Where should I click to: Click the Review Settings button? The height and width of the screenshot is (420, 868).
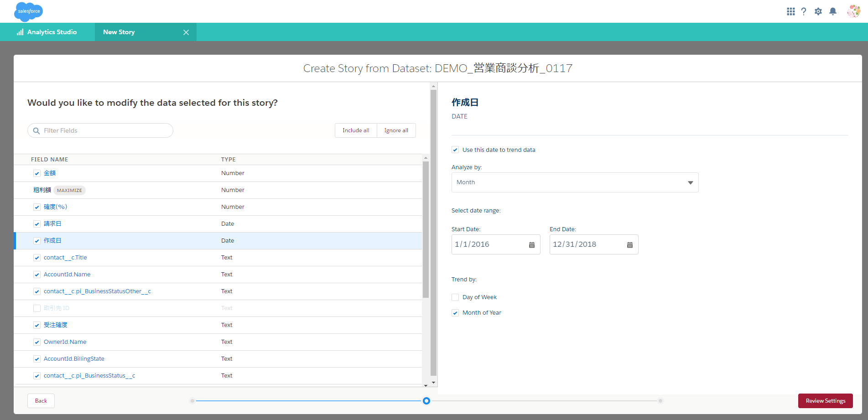(x=825, y=401)
